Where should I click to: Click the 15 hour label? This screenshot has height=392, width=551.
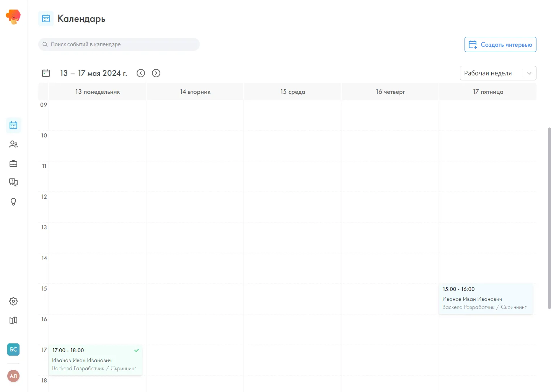pyautogui.click(x=44, y=289)
